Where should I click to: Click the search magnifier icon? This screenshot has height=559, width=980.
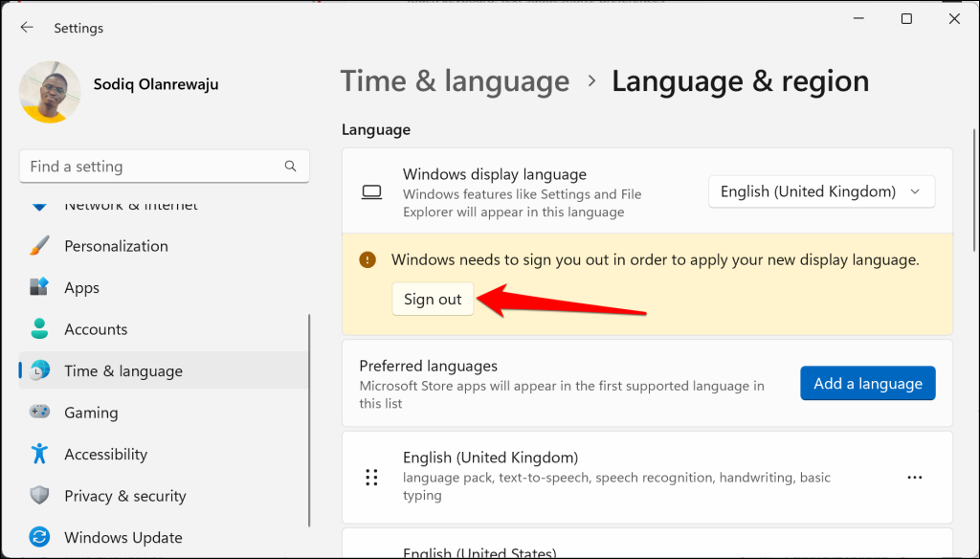click(291, 167)
